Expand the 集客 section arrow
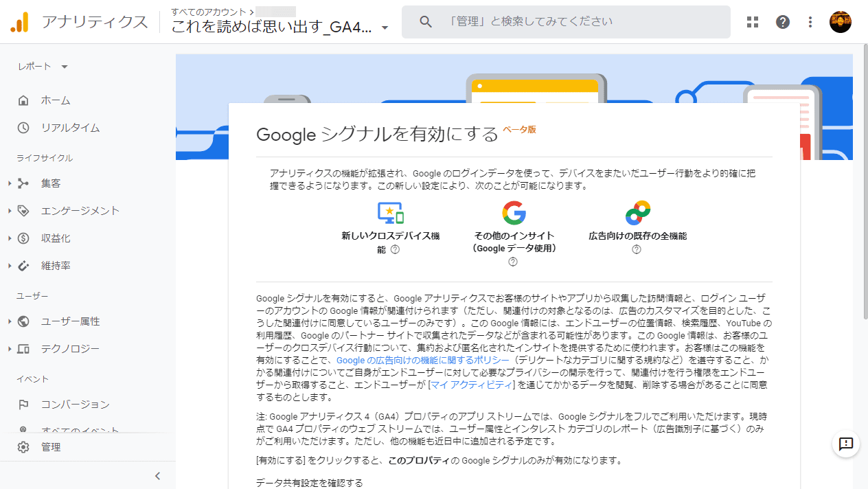 coord(10,183)
